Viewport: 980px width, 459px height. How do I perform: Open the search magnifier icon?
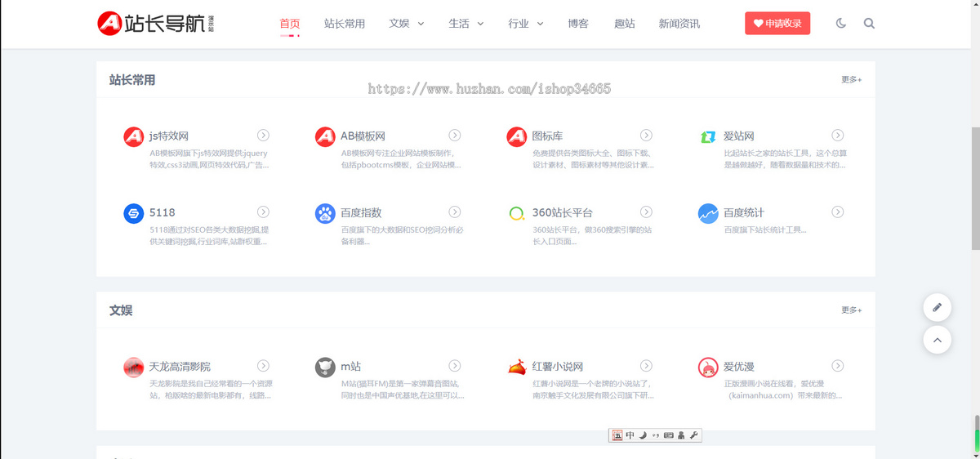tap(869, 24)
